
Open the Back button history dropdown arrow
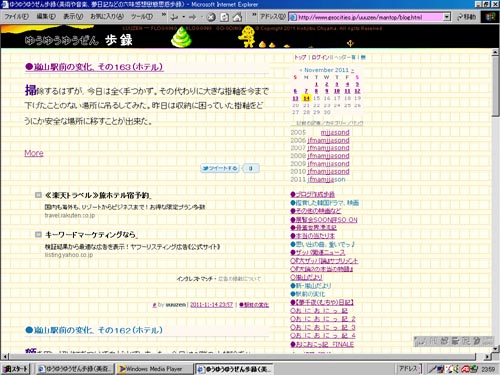click(x=184, y=17)
